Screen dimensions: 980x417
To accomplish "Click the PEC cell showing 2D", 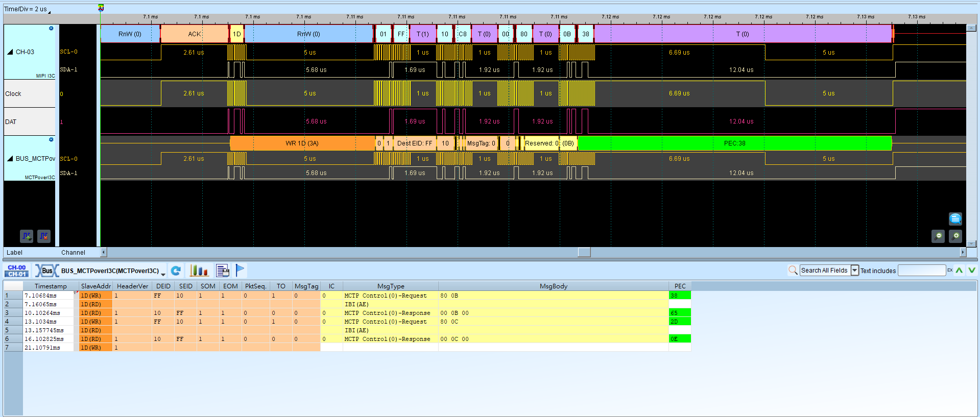I will point(680,322).
